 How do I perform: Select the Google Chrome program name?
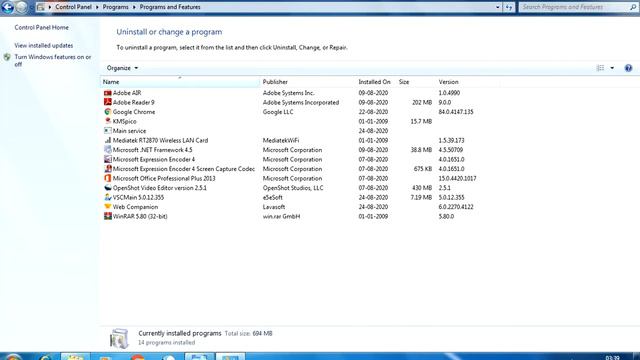coord(134,112)
